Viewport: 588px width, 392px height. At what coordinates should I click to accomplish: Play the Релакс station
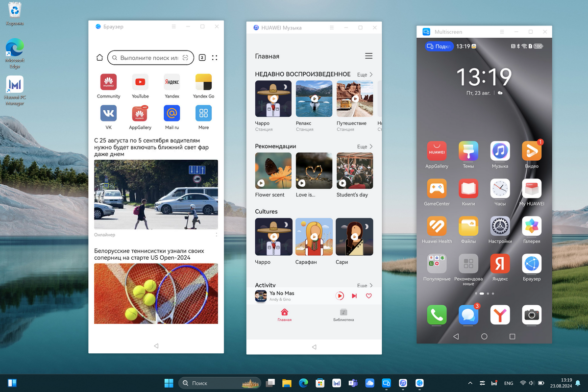314,98
